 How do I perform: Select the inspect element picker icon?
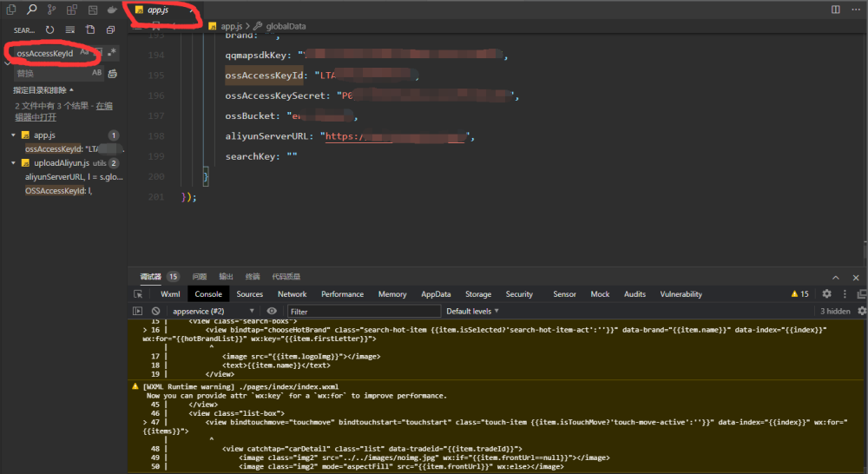138,294
